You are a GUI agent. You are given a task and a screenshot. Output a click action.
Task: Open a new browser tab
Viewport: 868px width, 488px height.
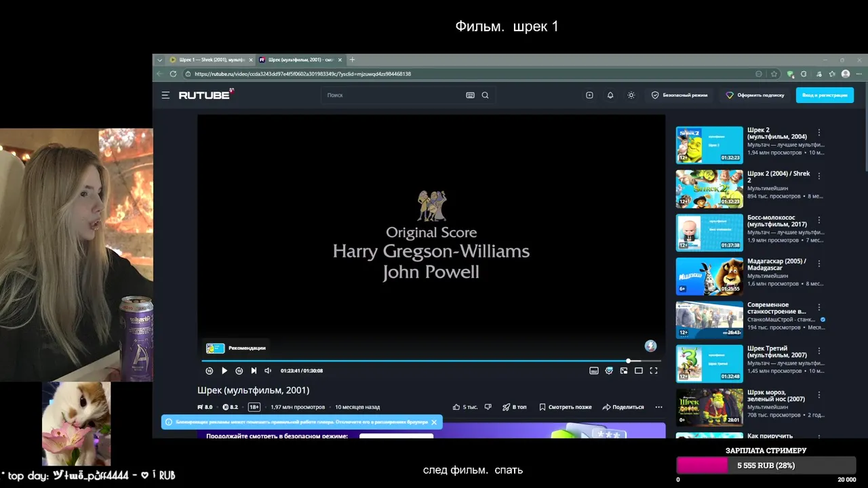point(352,60)
